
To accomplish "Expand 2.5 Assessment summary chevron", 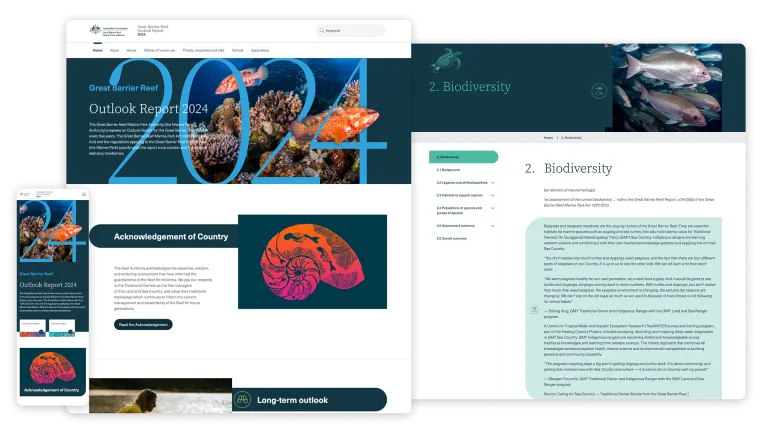I will (493, 226).
